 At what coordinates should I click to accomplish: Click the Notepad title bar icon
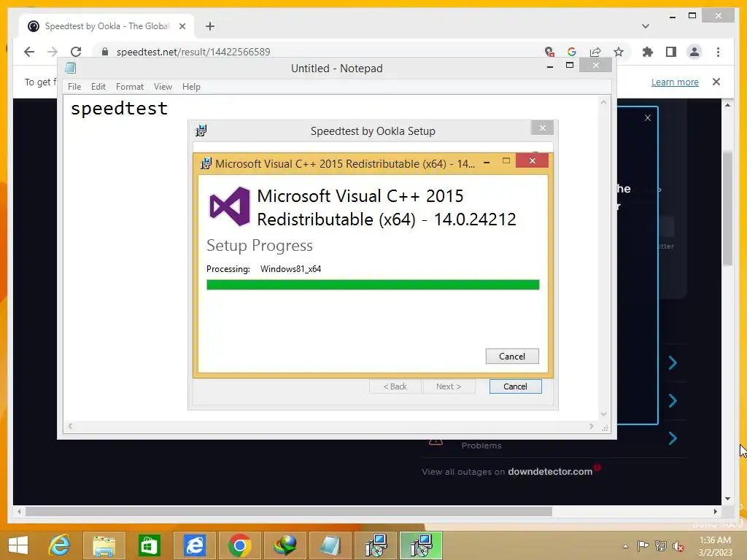click(x=71, y=68)
